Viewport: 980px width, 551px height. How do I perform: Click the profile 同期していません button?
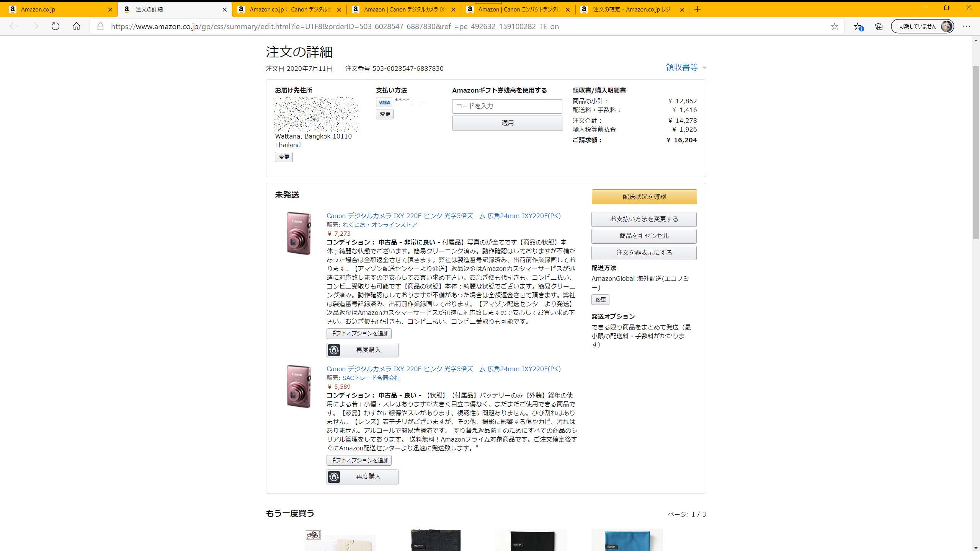922,26
